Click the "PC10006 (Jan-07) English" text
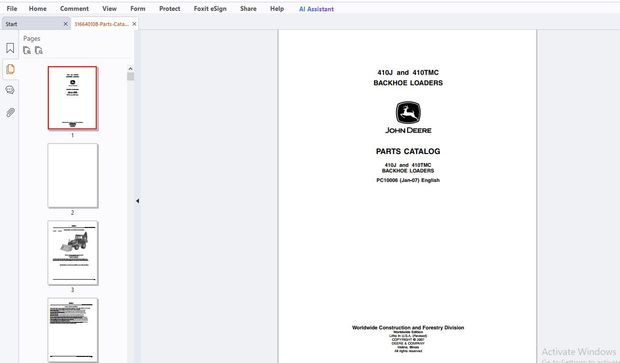Image resolution: width=620 pixels, height=363 pixels. tap(408, 180)
